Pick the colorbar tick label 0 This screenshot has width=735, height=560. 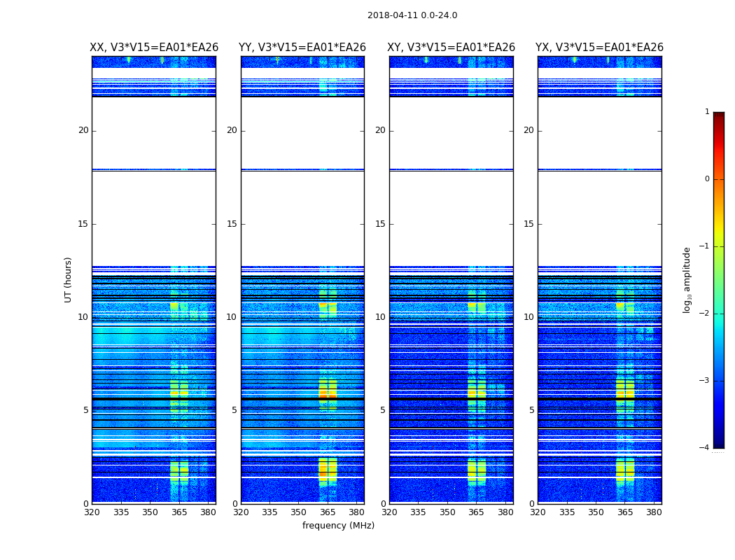[706, 179]
